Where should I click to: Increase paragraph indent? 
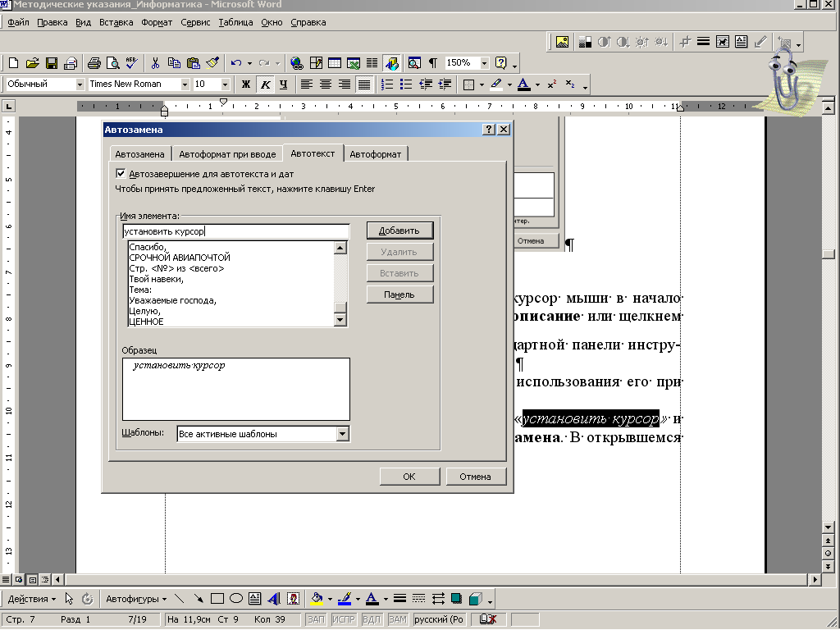tap(445, 84)
